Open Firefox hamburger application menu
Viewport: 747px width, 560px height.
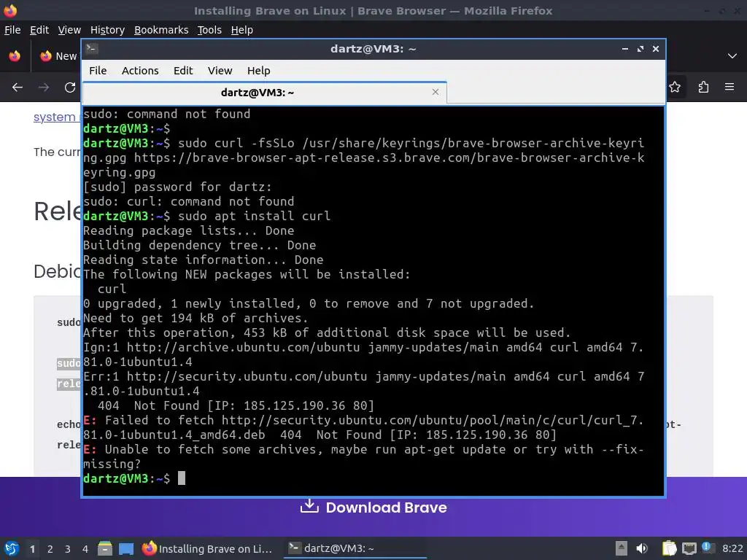[x=729, y=87]
